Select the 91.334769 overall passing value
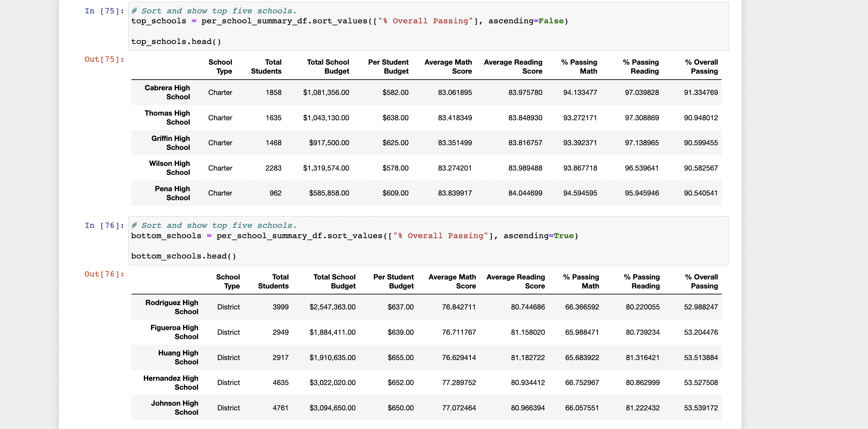This screenshot has height=429, width=868. point(701,92)
